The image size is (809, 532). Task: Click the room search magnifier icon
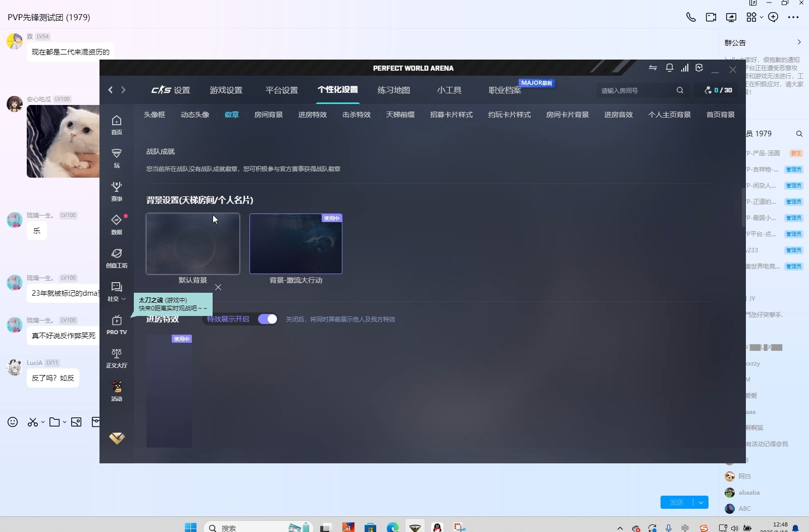(680, 90)
